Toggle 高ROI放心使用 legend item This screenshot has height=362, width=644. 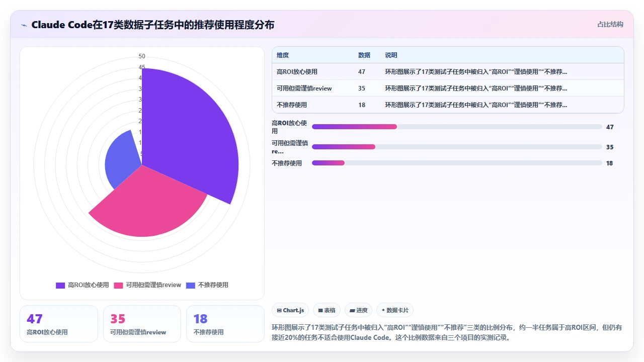pyautogui.click(x=83, y=285)
